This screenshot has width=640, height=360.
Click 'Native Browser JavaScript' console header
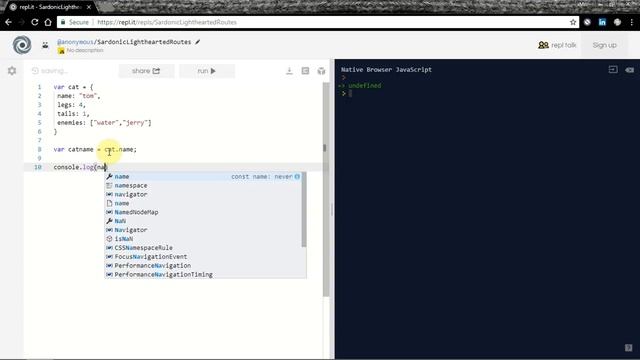386,69
